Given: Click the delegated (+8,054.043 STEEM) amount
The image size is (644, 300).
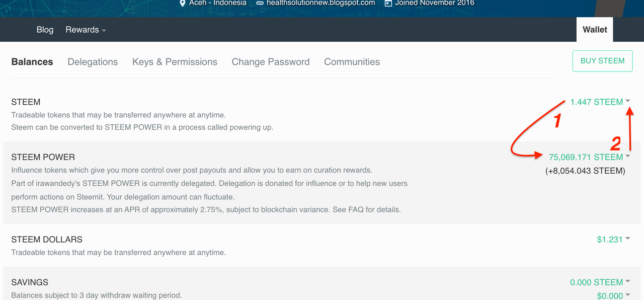Looking at the screenshot, I should 585,171.
